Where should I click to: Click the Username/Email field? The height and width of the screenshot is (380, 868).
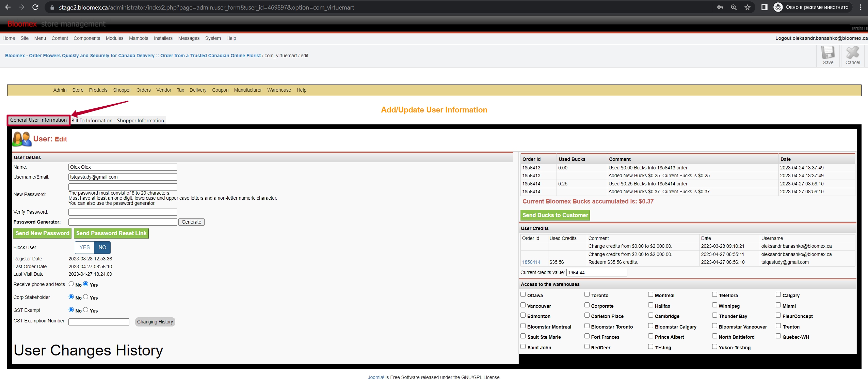point(123,177)
